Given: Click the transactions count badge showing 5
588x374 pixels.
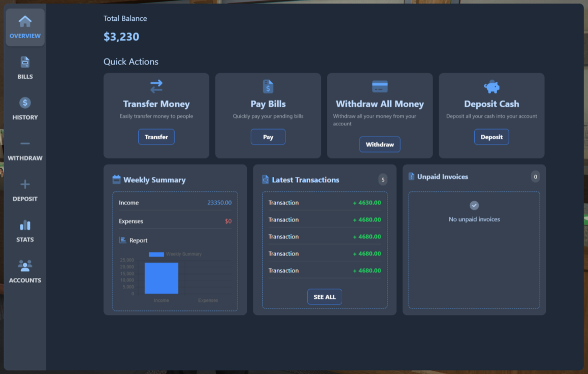Looking at the screenshot, I should (x=382, y=179).
